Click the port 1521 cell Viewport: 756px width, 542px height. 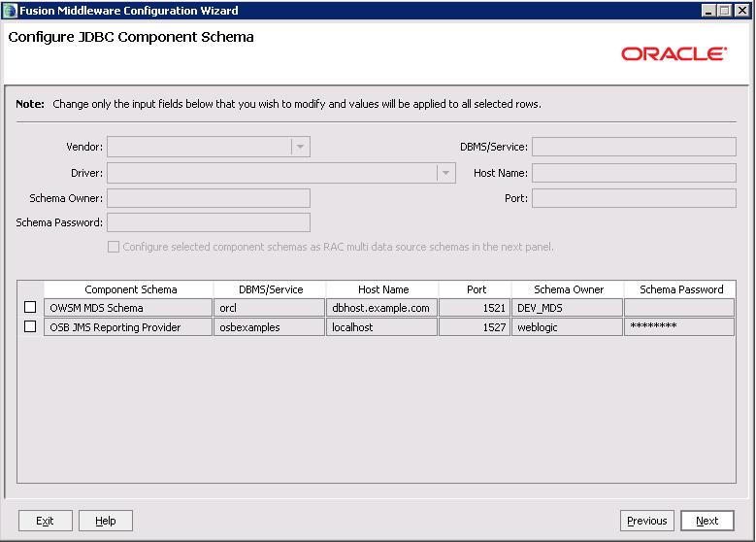[475, 308]
